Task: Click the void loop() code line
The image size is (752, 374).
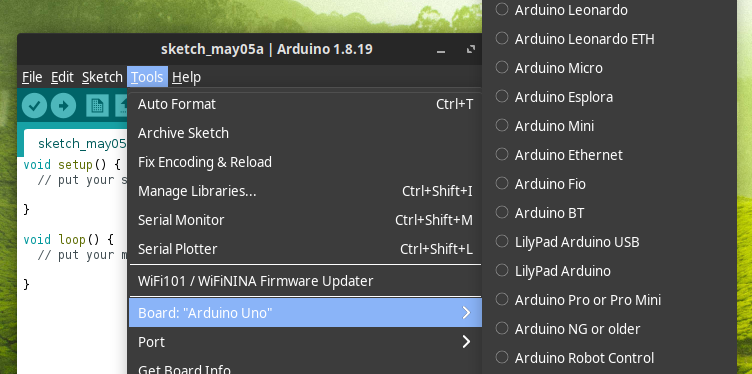Action: [x=68, y=239]
